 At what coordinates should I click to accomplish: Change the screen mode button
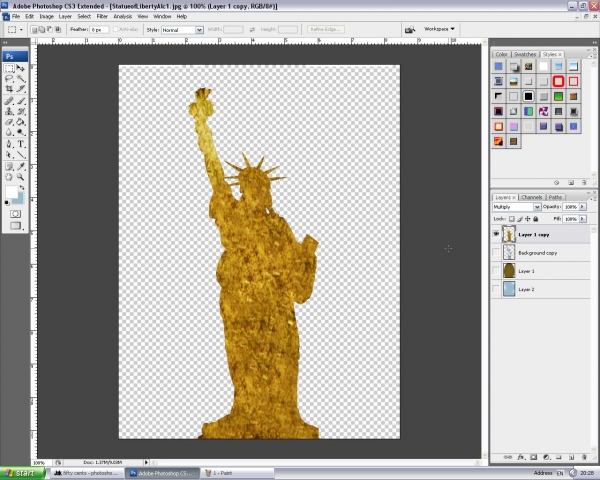(15, 226)
